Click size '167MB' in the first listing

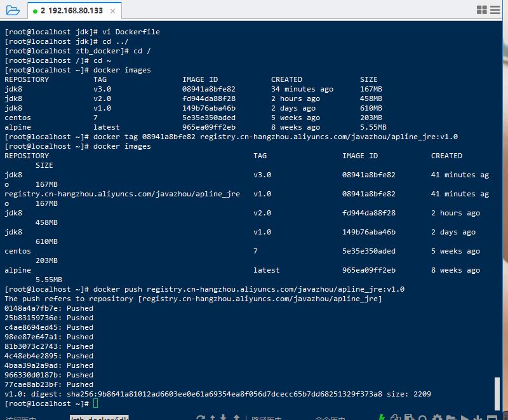click(x=371, y=89)
